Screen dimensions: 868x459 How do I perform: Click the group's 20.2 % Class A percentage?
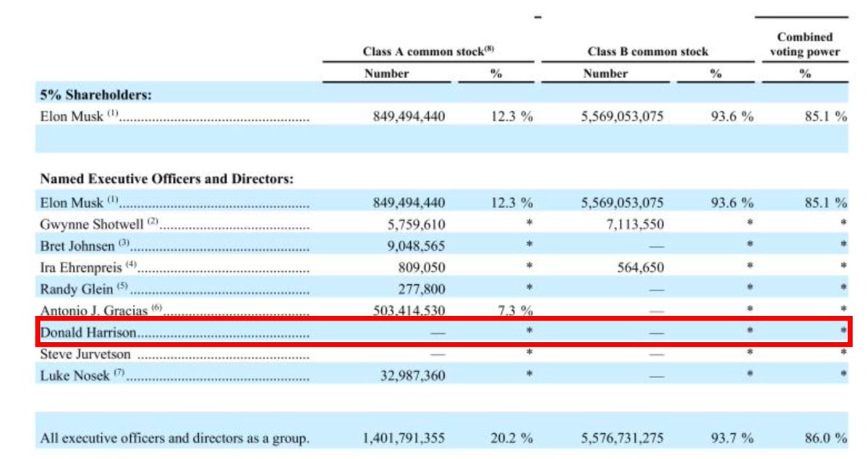point(512,438)
